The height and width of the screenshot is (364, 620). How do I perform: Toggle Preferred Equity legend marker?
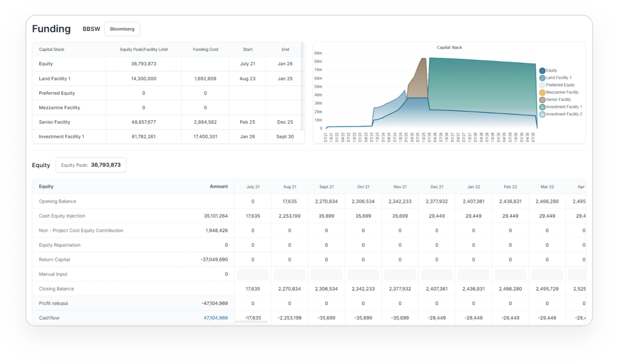pyautogui.click(x=542, y=85)
